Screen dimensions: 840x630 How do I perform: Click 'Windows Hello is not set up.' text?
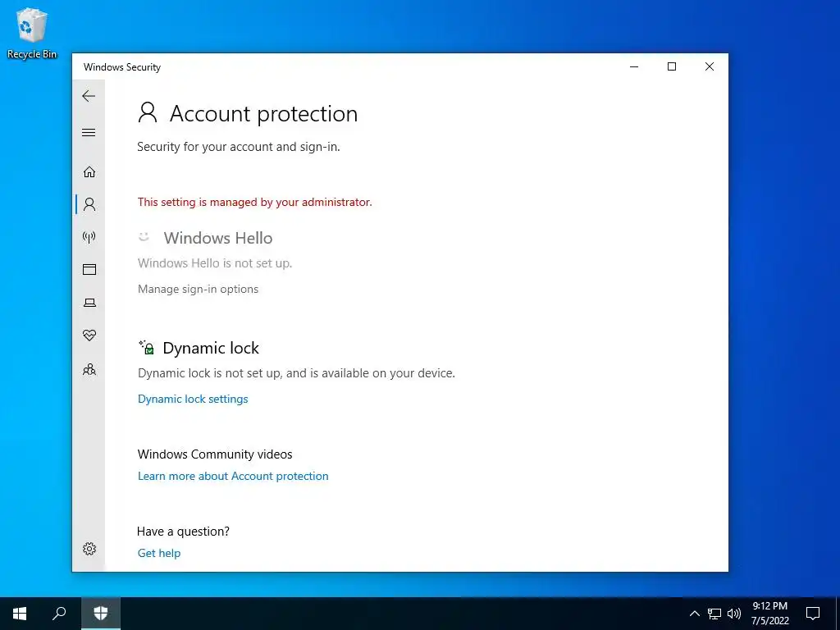[x=215, y=263]
